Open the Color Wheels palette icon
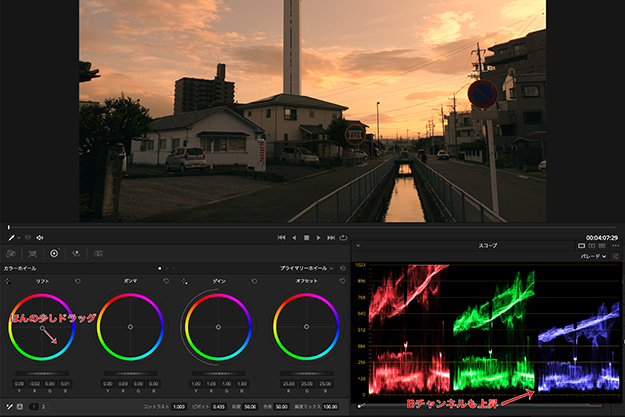Image resolution: width=625 pixels, height=417 pixels. [54, 254]
